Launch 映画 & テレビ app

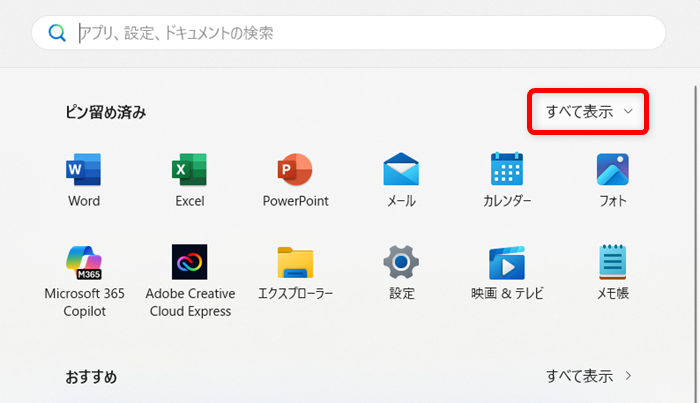(x=507, y=273)
